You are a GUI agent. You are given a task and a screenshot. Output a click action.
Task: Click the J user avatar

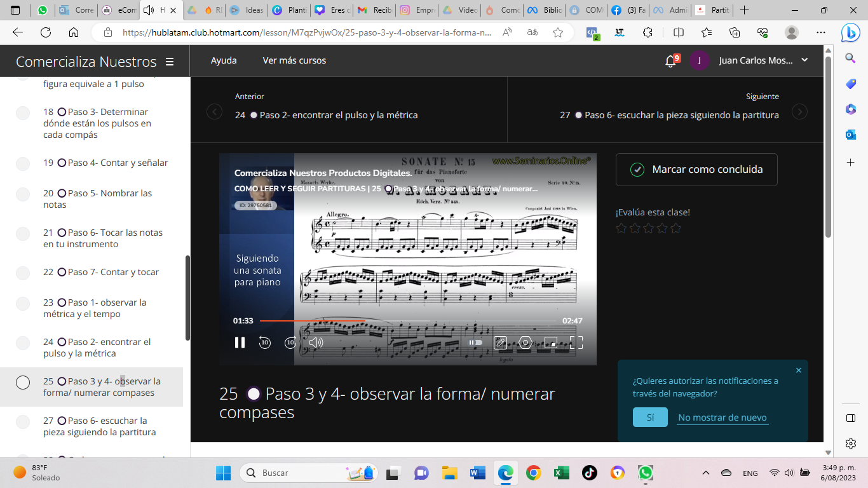click(x=700, y=60)
